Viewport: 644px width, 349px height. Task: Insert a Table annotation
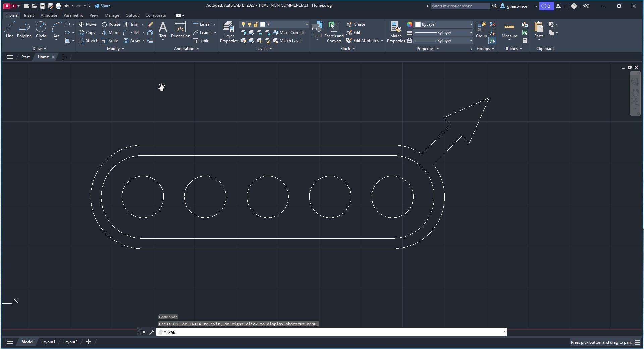pos(201,41)
